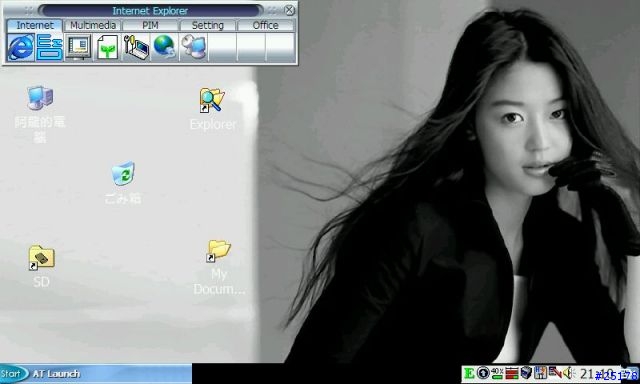
Task: Open the laptop with tools launcher icon
Action: [x=136, y=47]
